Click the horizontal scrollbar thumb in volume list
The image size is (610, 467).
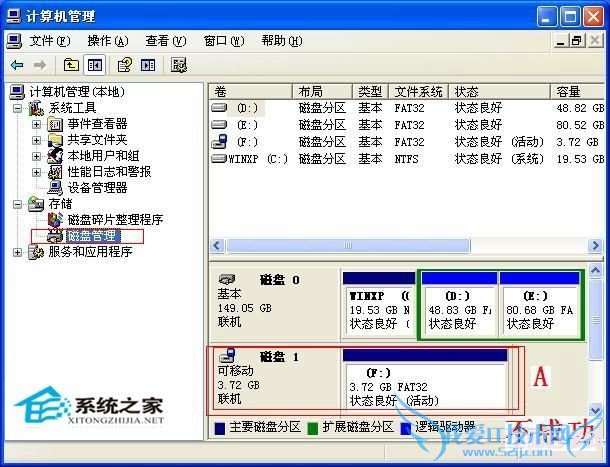click(x=348, y=246)
